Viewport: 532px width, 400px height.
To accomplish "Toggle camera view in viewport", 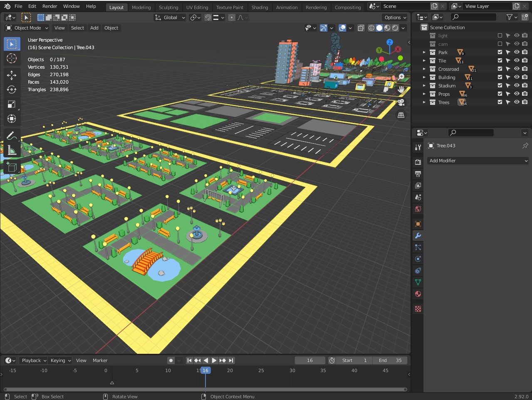I will coord(401,102).
